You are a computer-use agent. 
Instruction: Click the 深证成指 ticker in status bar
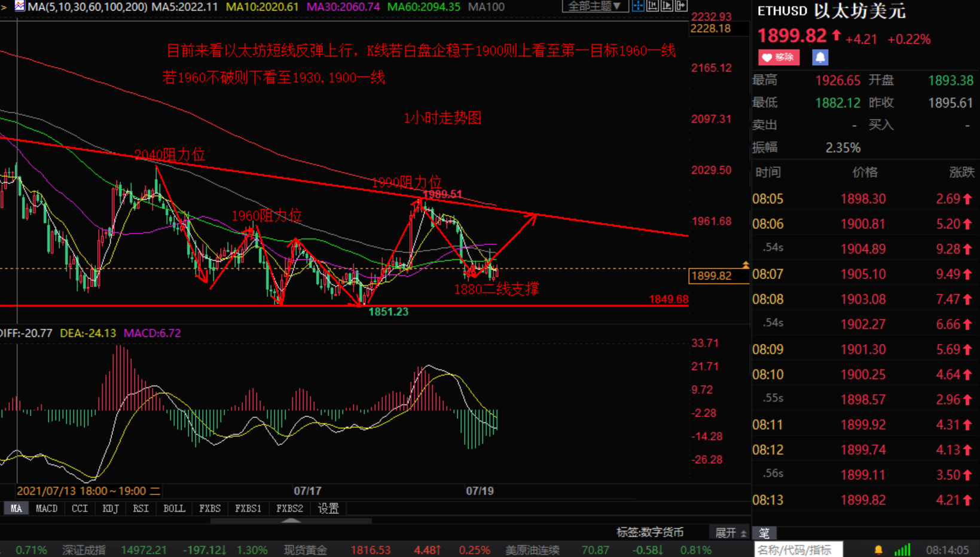(x=84, y=550)
